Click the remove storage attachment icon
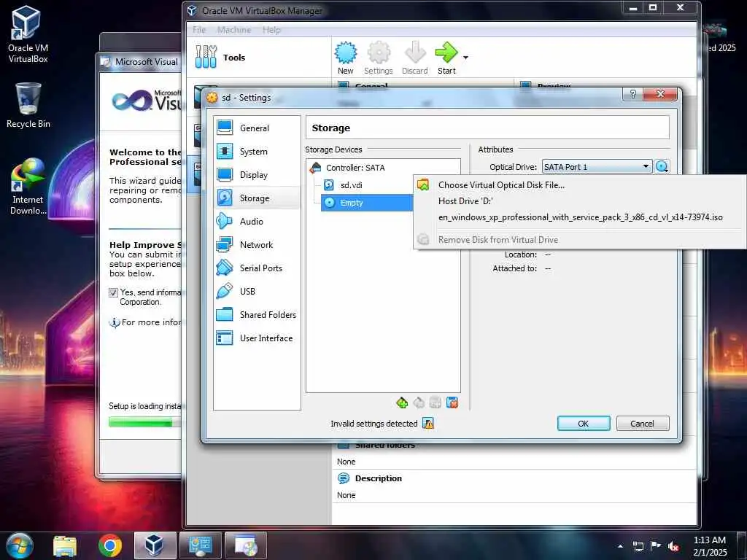Image resolution: width=747 pixels, height=560 pixels. [452, 402]
